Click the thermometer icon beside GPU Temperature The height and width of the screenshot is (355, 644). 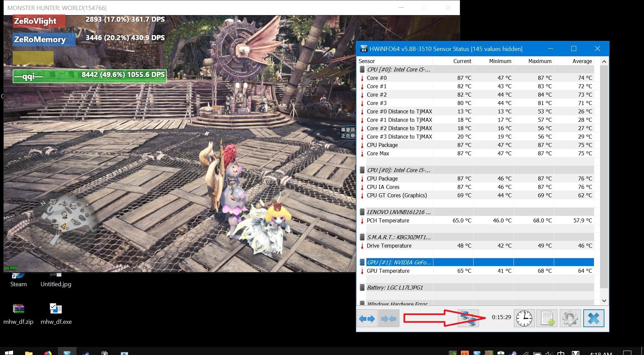pyautogui.click(x=362, y=271)
